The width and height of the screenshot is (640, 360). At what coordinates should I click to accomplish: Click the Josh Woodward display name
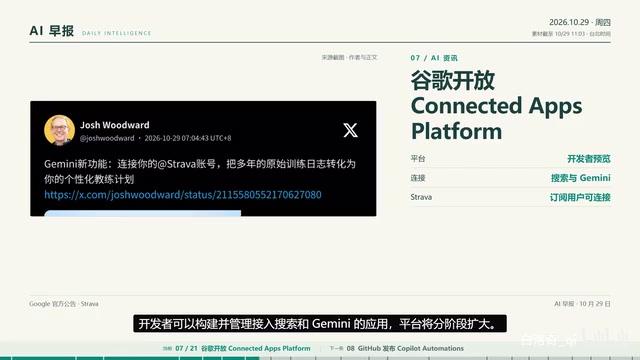coord(115,125)
